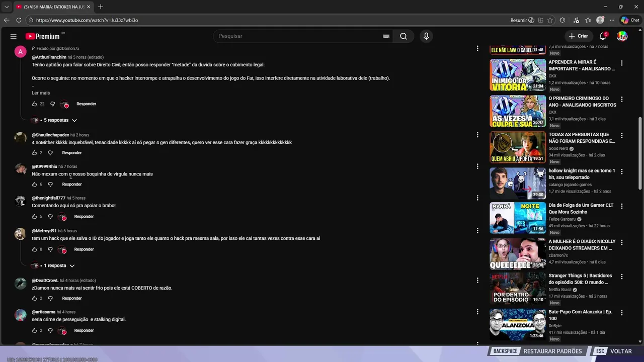Click the browser address bar URL
Viewport: 644px width, 362px height.
(87, 20)
